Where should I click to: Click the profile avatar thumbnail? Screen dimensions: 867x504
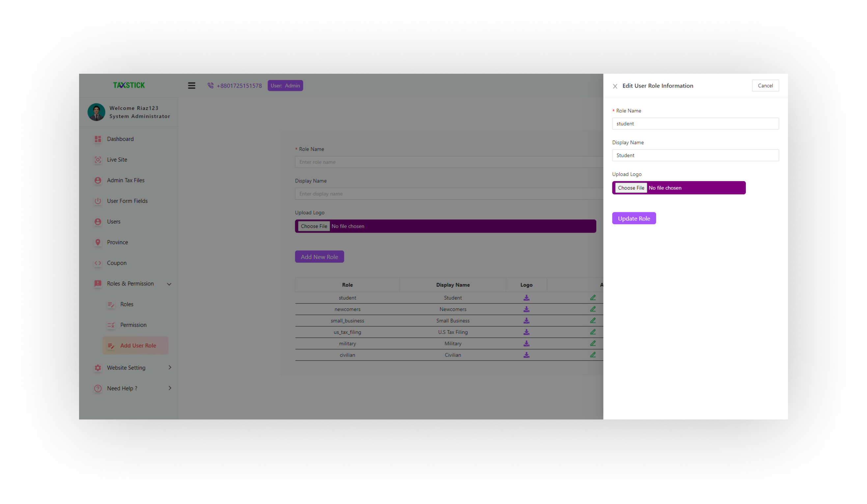coord(96,112)
